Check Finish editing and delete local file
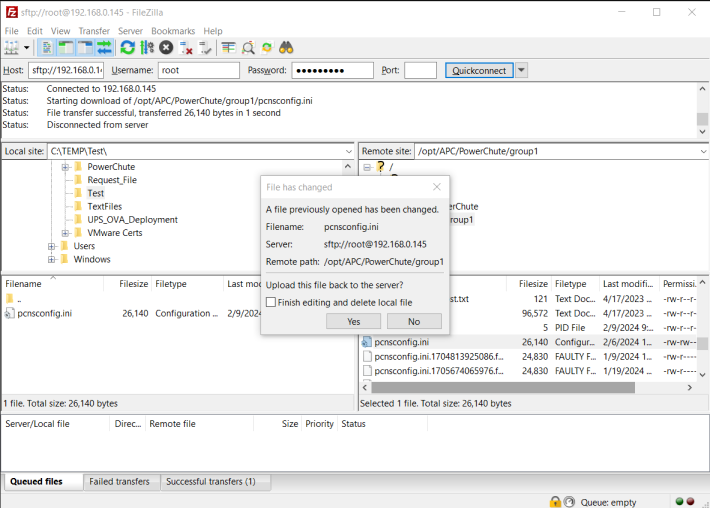 tap(271, 302)
